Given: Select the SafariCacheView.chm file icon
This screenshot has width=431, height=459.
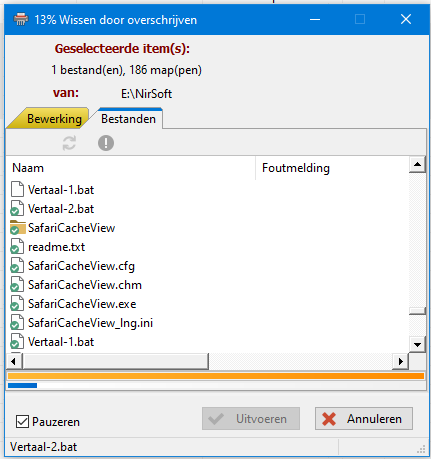Looking at the screenshot, I should 17,285.
